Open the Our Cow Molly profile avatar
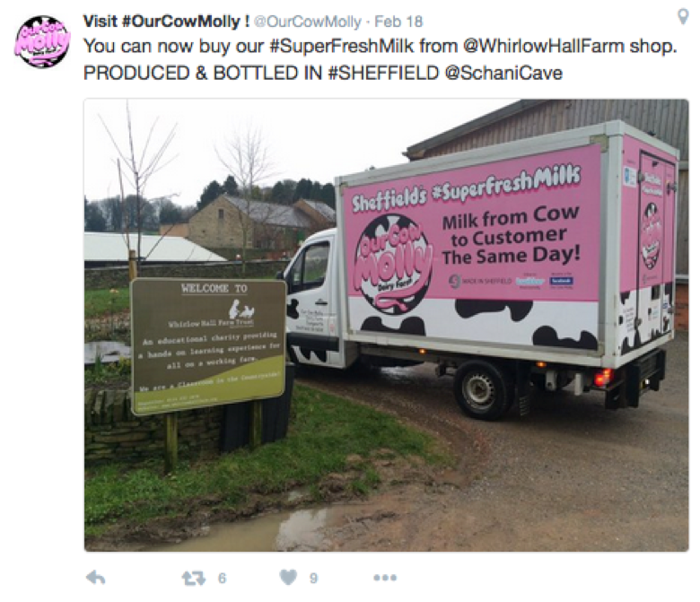The height and width of the screenshot is (602, 700). pos(42,41)
